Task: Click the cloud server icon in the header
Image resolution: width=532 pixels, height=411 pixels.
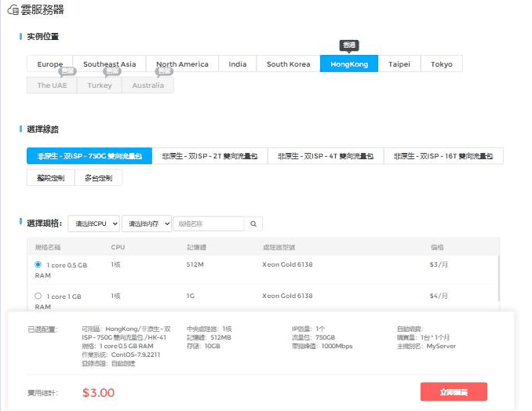Action: (13, 10)
